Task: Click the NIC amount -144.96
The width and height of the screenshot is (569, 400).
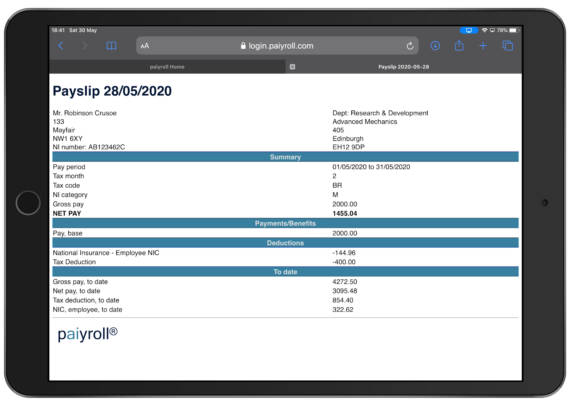Action: pyautogui.click(x=344, y=253)
